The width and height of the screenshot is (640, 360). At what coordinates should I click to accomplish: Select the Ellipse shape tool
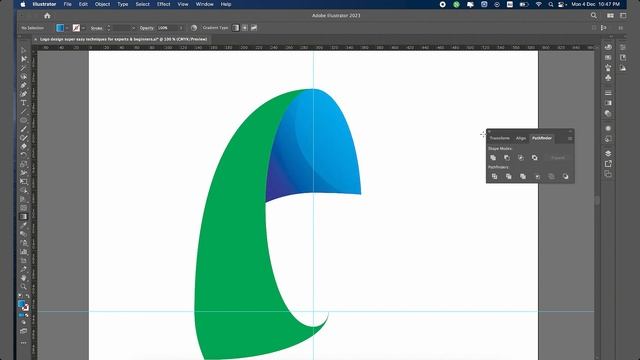pyautogui.click(x=23, y=120)
